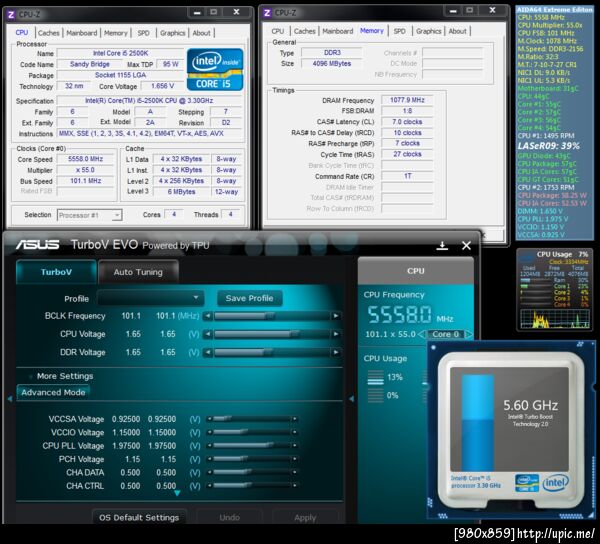Click the Save Profile button
The width and height of the screenshot is (600, 544).
click(249, 298)
